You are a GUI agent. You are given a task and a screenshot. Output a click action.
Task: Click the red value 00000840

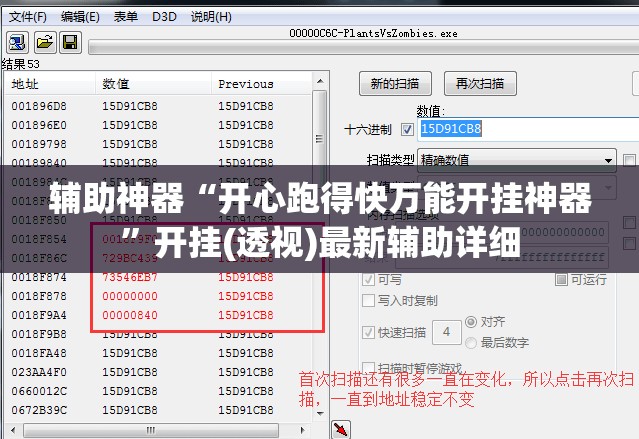click(130, 315)
